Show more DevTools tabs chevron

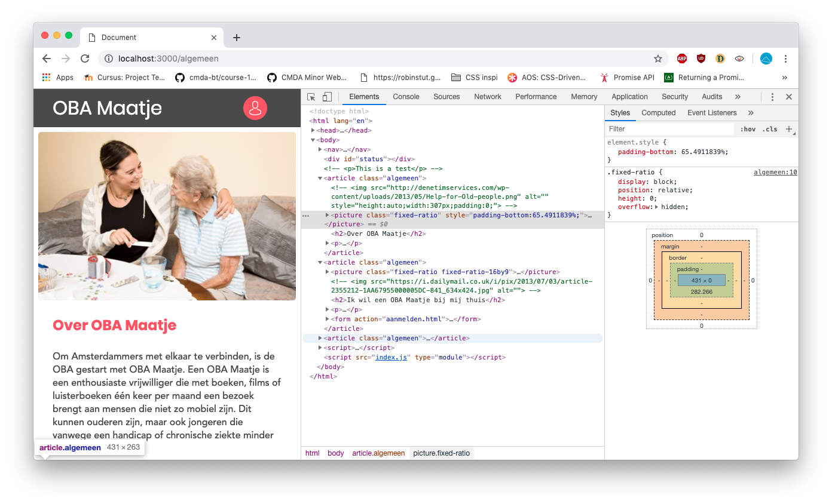tap(738, 97)
